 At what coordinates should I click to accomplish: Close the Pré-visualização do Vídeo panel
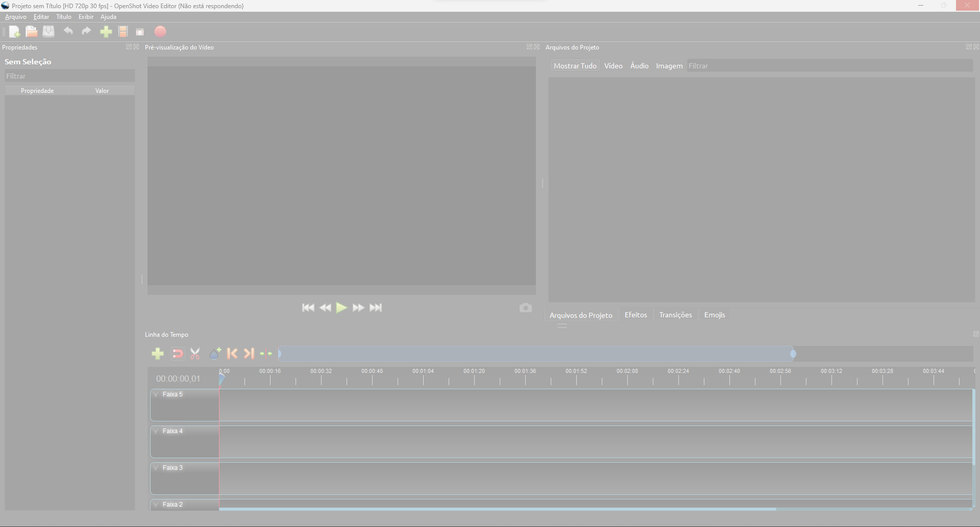(537, 47)
